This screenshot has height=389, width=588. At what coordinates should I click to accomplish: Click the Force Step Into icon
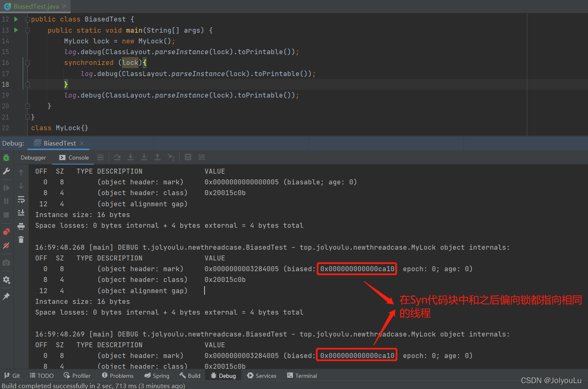click(x=144, y=157)
